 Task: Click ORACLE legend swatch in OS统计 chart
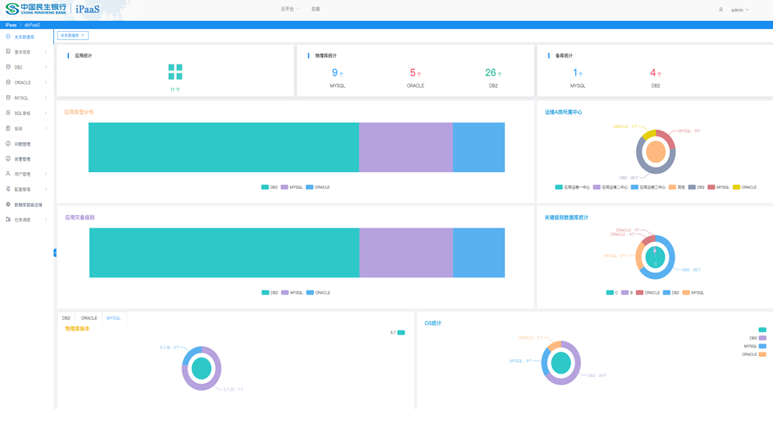(763, 354)
